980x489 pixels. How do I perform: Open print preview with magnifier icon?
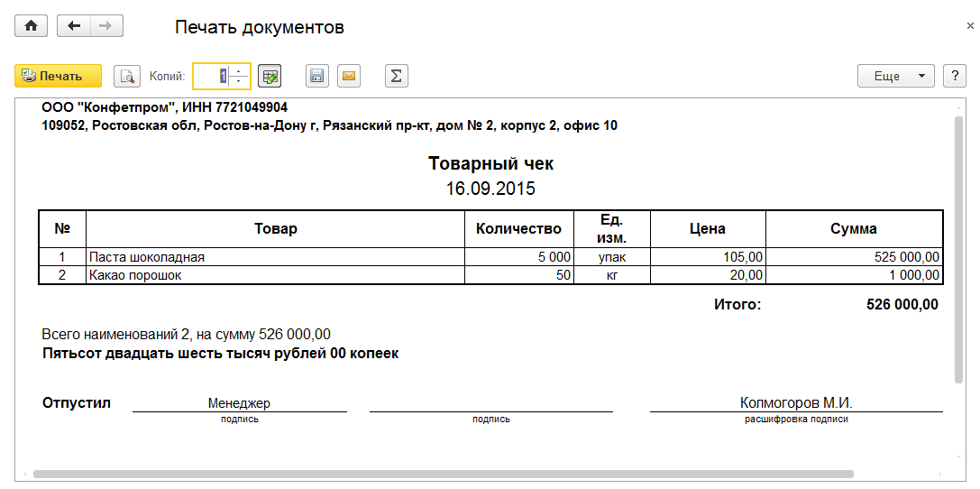click(128, 77)
